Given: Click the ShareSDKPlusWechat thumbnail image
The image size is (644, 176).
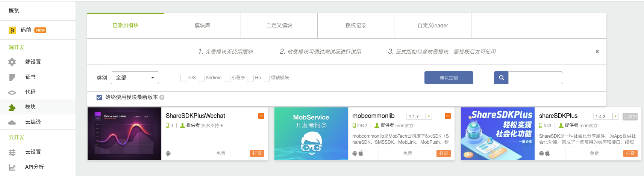Looking at the screenshot, I should coord(124,134).
